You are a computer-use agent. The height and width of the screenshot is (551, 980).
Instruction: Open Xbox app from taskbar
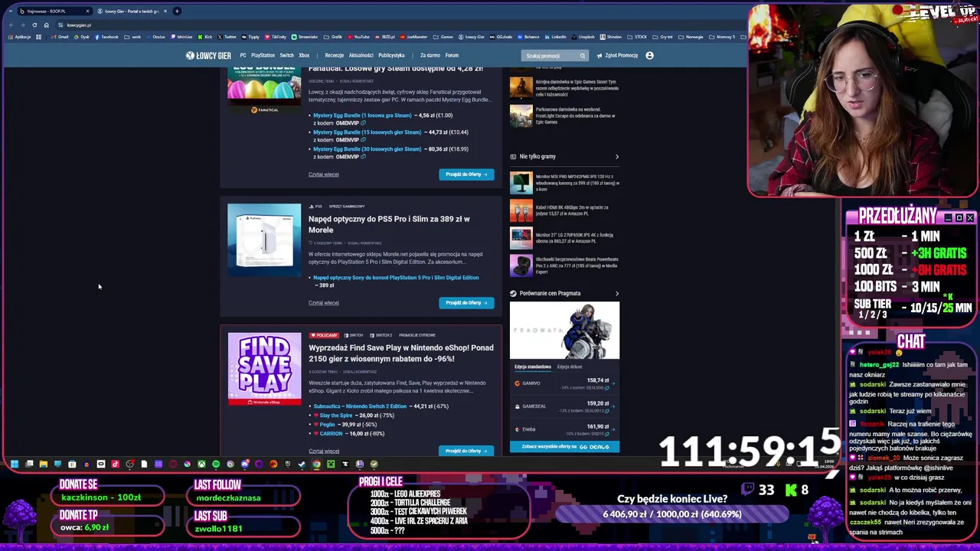(x=201, y=464)
